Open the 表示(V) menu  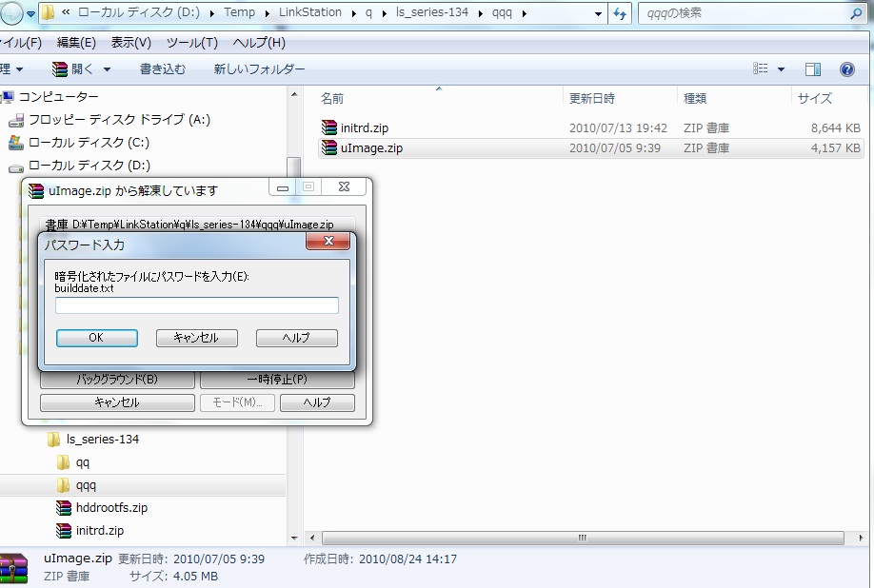coord(131,43)
